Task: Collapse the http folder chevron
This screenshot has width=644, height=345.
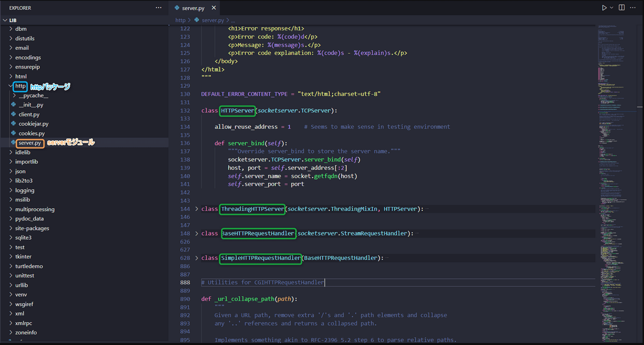Action: (x=11, y=86)
